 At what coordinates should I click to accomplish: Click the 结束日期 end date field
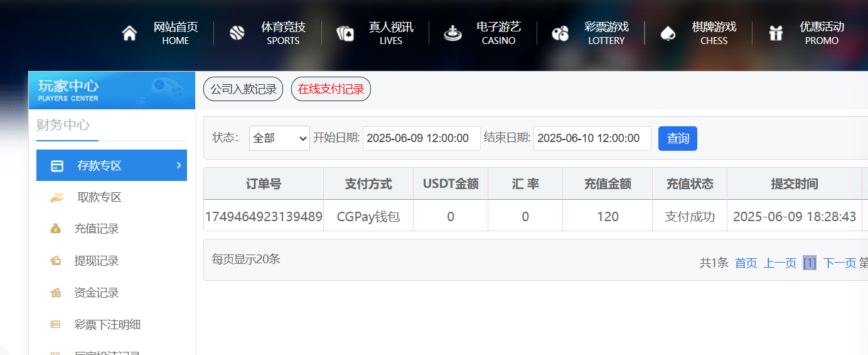tap(592, 138)
